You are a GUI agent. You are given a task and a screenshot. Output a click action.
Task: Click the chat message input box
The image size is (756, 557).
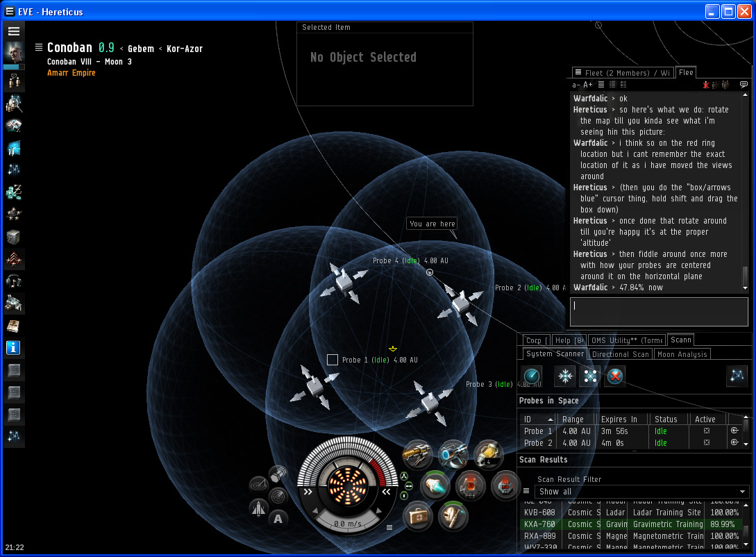pyautogui.click(x=659, y=312)
